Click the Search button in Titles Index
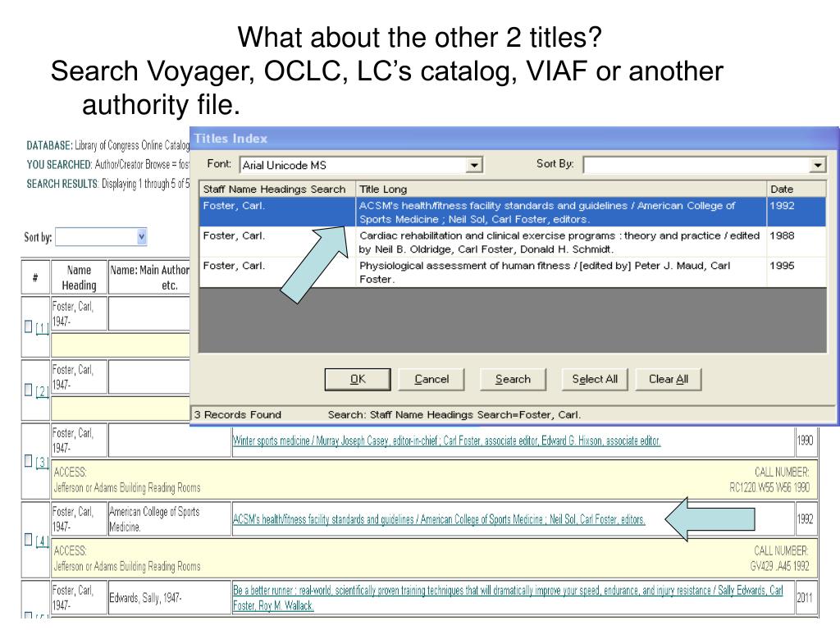 point(513,379)
